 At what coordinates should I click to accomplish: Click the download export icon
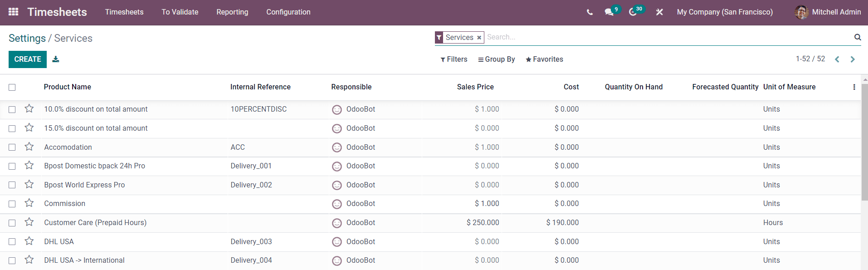pos(56,59)
